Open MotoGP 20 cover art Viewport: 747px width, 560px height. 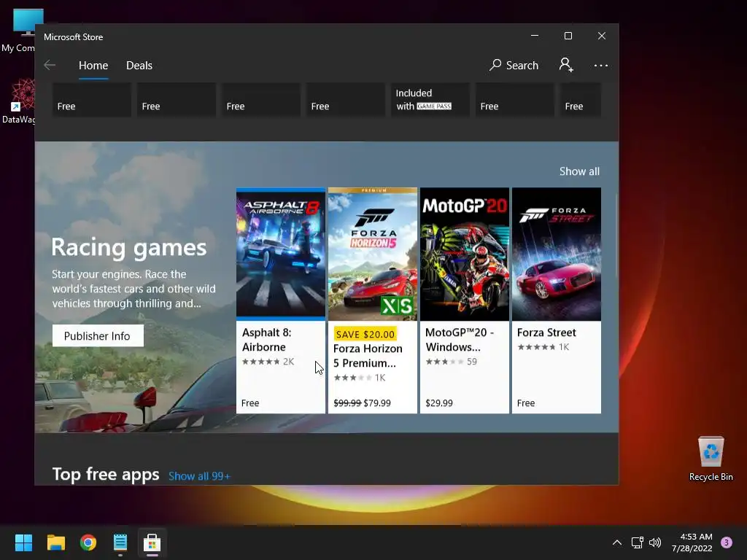[x=465, y=254]
